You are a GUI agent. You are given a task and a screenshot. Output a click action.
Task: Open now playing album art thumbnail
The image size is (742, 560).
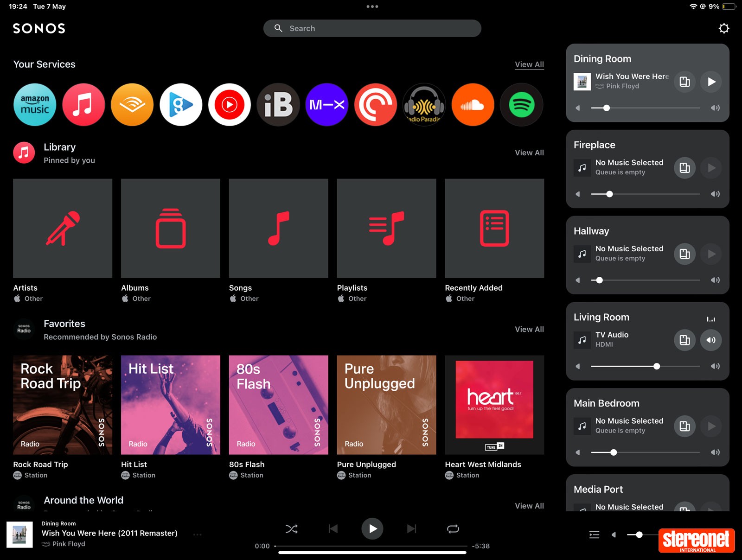(x=19, y=535)
